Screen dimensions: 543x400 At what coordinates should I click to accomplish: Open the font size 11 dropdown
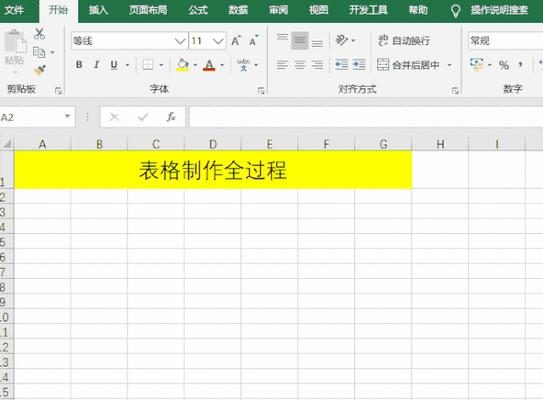(x=218, y=41)
